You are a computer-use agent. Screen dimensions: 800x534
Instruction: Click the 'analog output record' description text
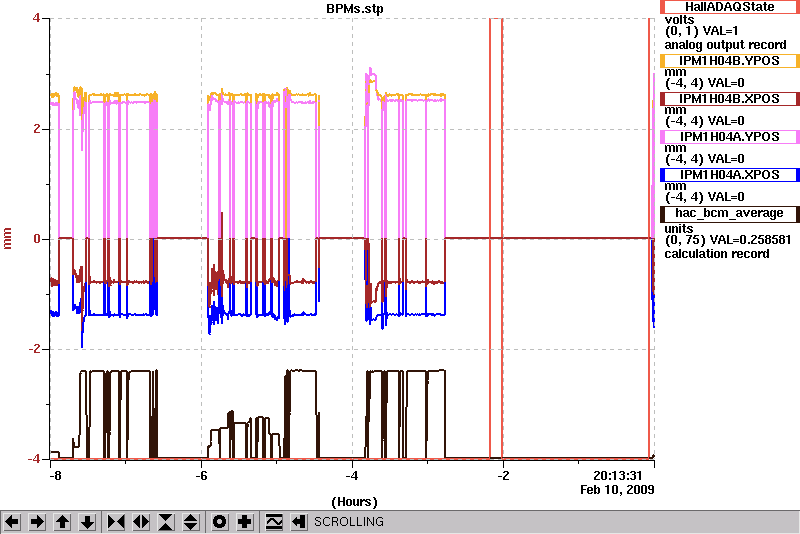(x=725, y=45)
